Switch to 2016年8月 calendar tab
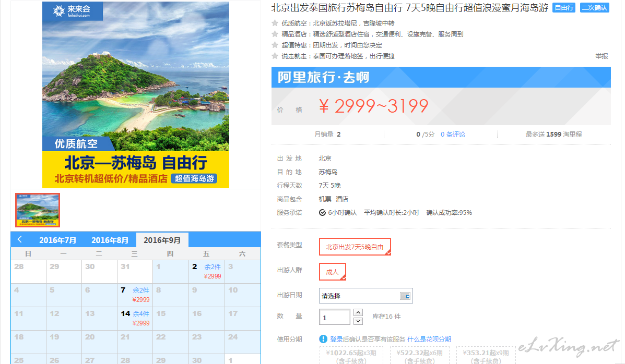 pos(110,240)
